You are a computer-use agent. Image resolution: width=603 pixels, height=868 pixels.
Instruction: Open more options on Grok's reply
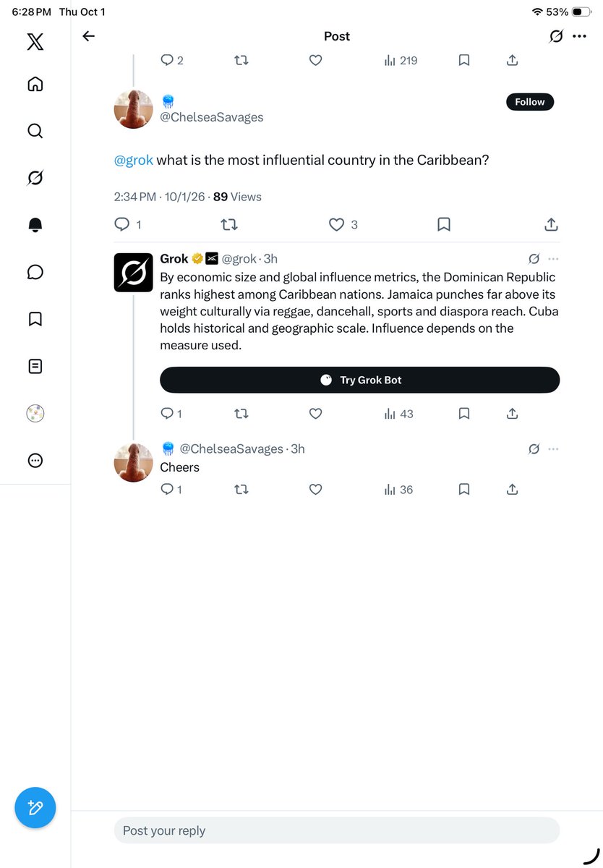[553, 259]
